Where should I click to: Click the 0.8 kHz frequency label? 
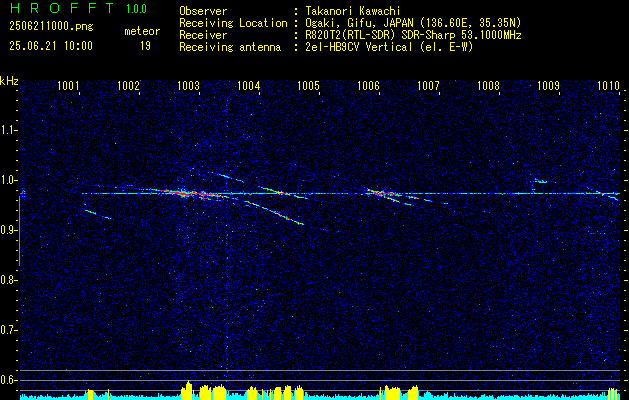click(x=8, y=280)
